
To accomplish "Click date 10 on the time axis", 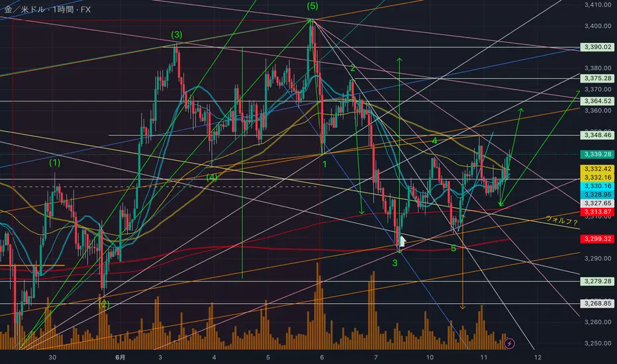I will click(430, 357).
